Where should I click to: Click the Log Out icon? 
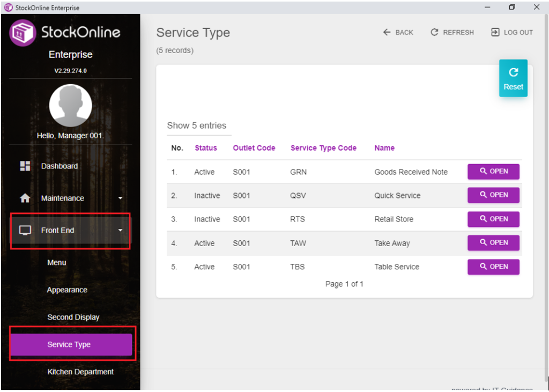pos(495,33)
